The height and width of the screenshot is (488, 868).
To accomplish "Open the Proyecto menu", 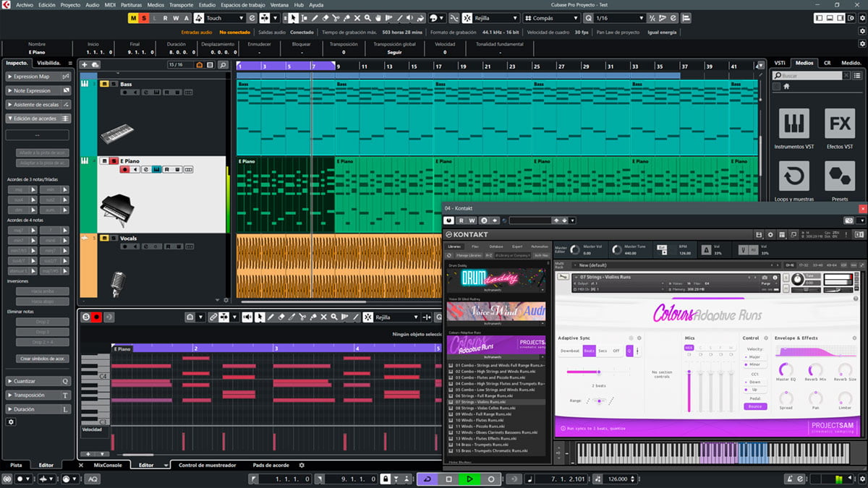I will [70, 4].
